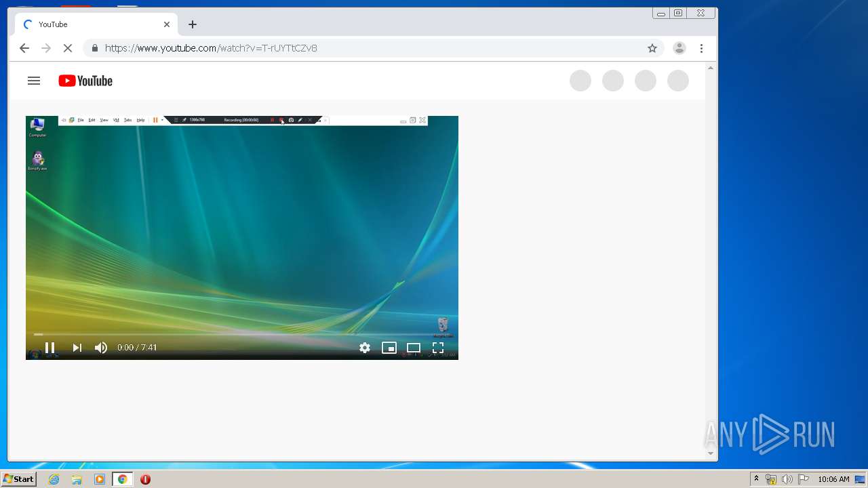Open the red circular taskbar icon
The image size is (868, 488).
tap(145, 479)
